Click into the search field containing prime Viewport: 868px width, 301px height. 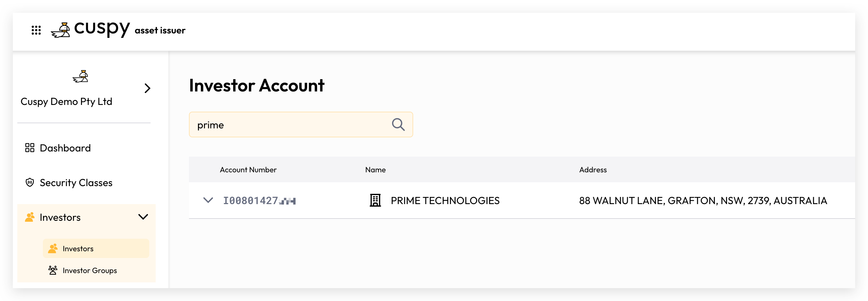(300, 125)
